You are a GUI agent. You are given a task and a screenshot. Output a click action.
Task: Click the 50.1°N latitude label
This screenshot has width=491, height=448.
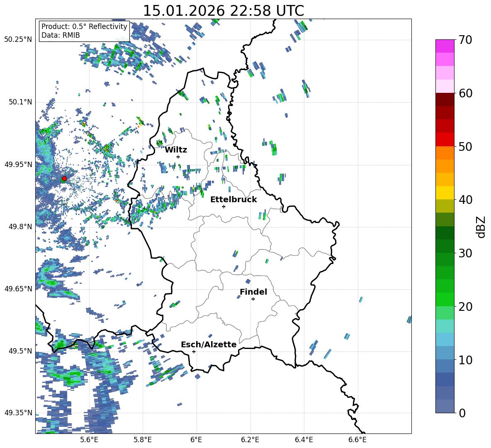[20, 102]
